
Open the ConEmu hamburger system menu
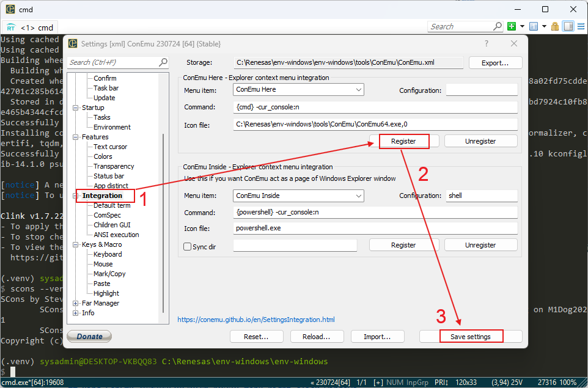pos(581,26)
